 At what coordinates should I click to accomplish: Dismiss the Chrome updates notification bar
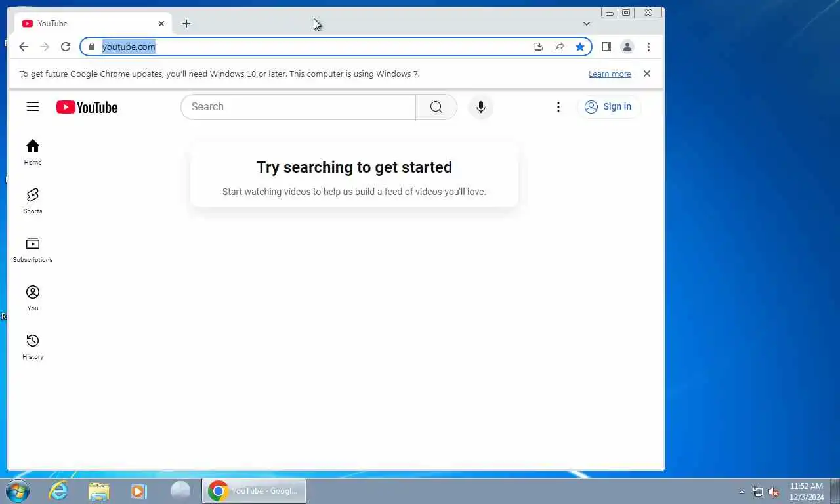tap(647, 73)
